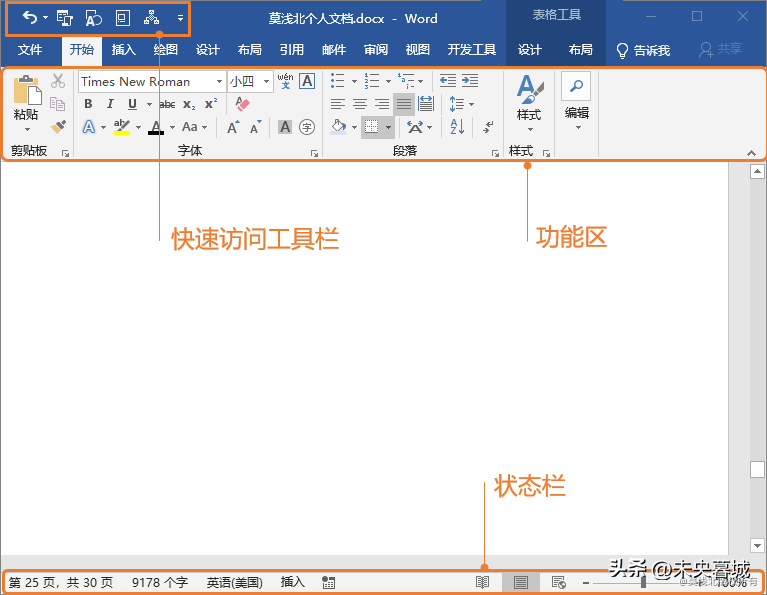Apply the black font color

click(156, 128)
